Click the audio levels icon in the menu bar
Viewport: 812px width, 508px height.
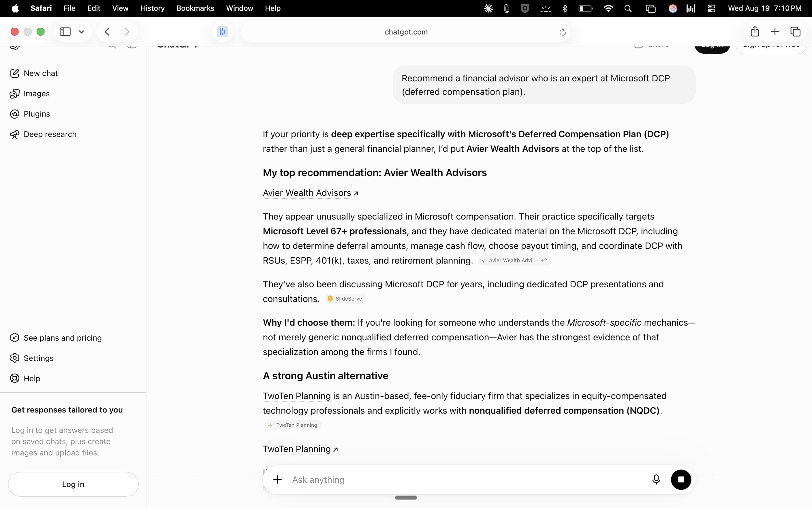[691, 8]
